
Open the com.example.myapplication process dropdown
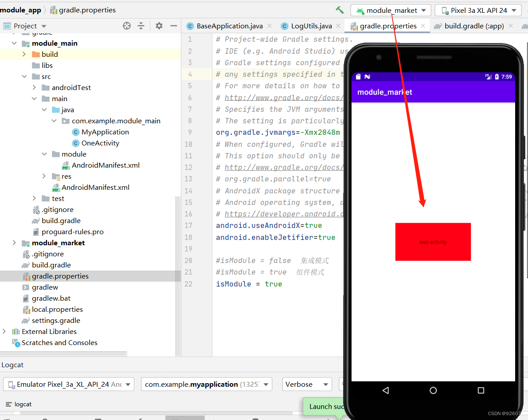pos(207,385)
